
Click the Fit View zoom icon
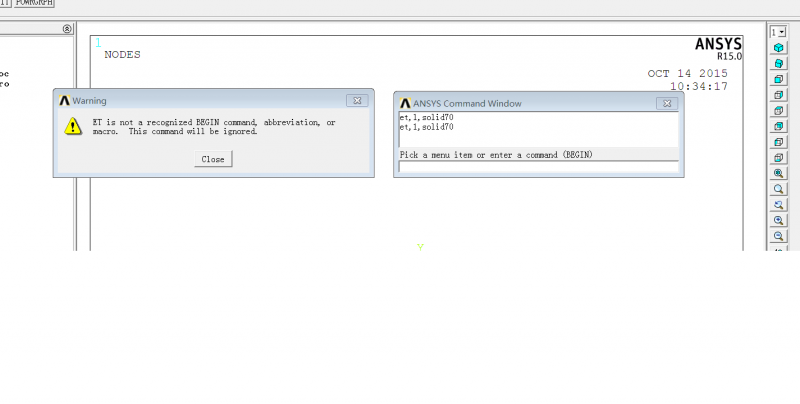[x=779, y=173]
